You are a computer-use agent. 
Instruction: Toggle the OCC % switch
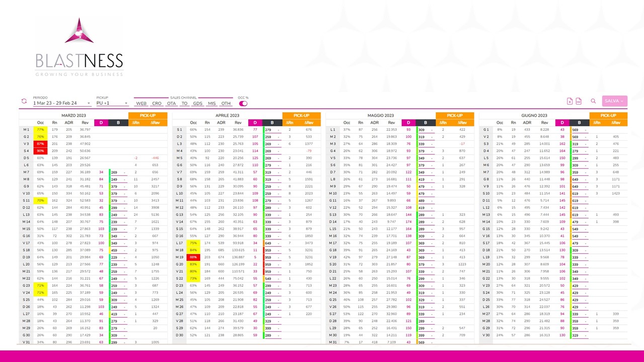[243, 104]
